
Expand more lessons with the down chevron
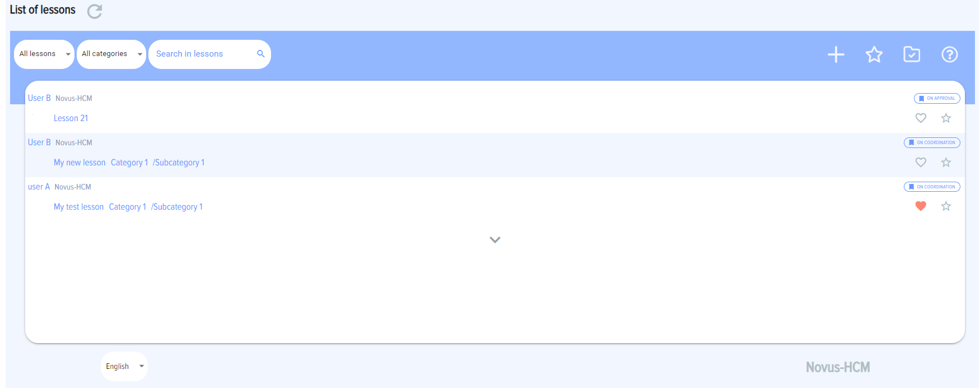(494, 239)
